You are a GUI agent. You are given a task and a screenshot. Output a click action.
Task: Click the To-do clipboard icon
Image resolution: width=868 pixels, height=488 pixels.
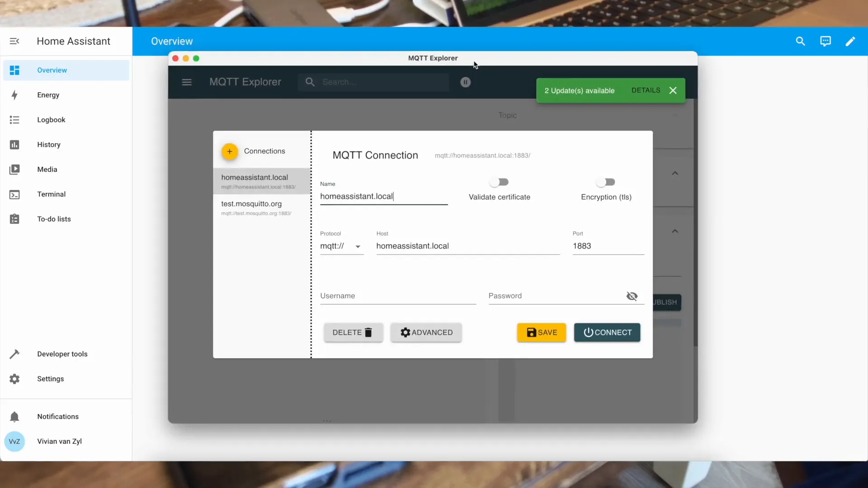tap(14, 219)
